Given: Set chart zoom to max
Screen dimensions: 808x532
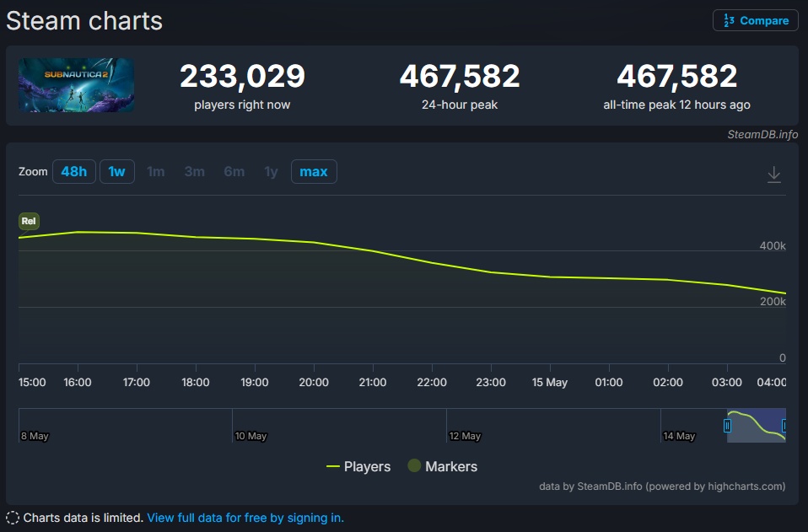Looking at the screenshot, I should coord(314,171).
